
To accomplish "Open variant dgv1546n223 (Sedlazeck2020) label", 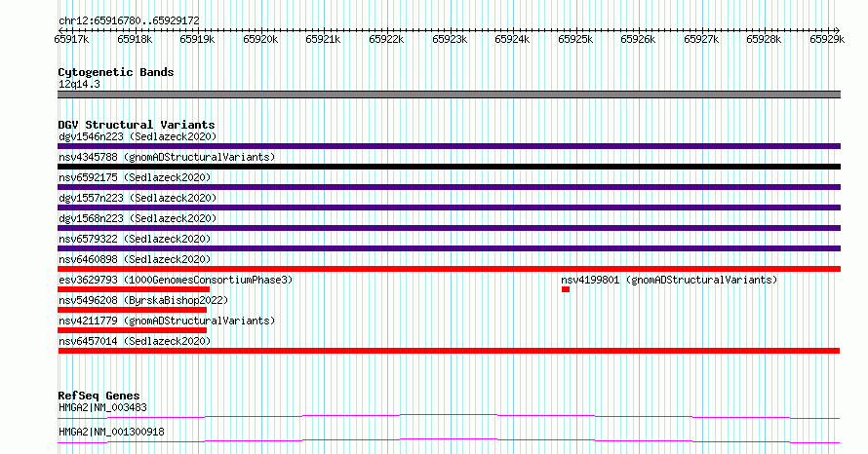I will (x=138, y=136).
